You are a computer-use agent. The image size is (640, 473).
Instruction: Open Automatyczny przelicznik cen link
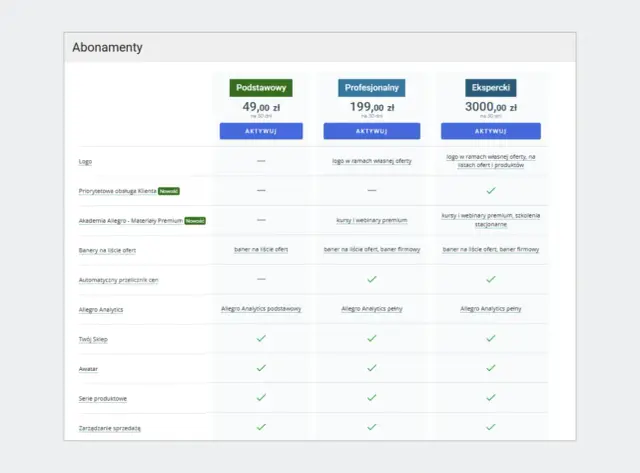tap(118, 280)
